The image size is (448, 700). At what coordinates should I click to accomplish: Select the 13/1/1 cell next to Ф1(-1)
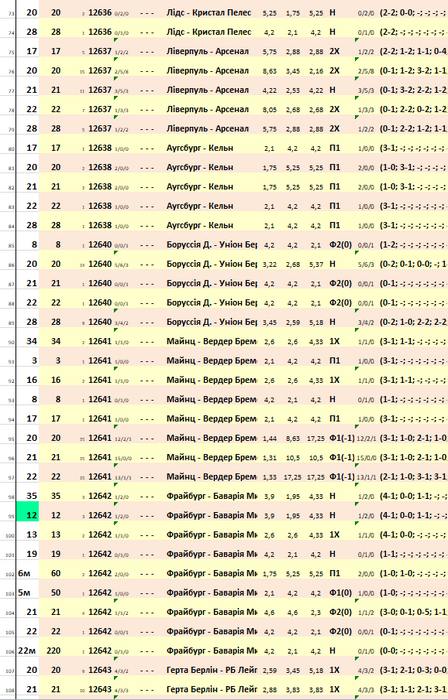coord(366,477)
